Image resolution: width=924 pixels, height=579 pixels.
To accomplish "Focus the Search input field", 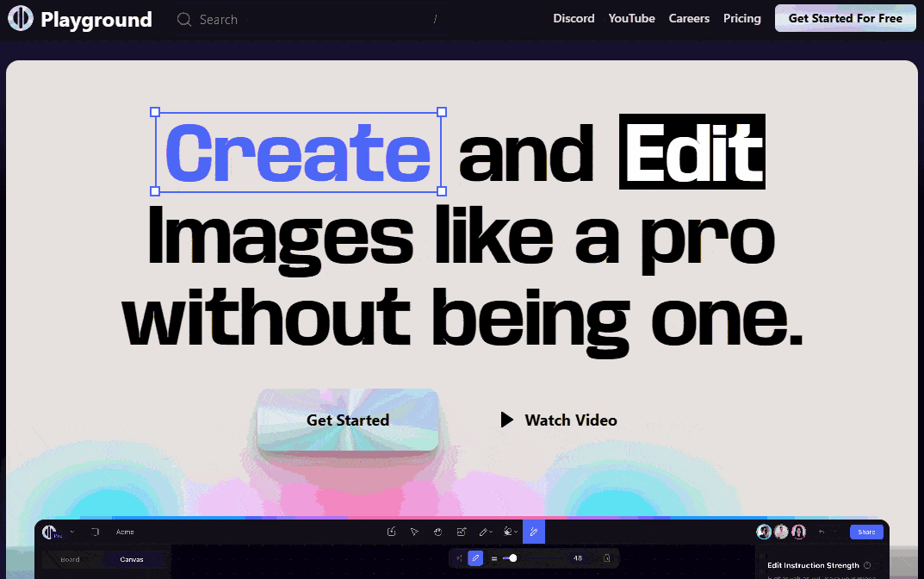I will pyautogui.click(x=309, y=20).
